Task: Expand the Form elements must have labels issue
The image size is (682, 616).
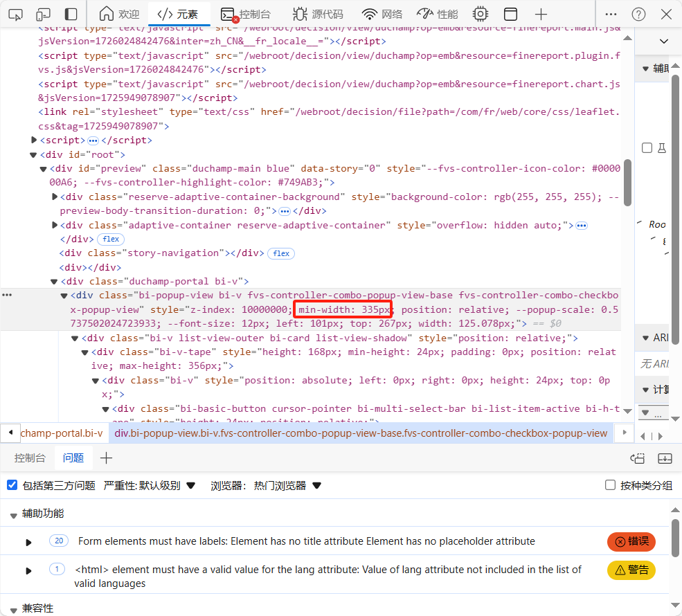Action: click(28, 542)
